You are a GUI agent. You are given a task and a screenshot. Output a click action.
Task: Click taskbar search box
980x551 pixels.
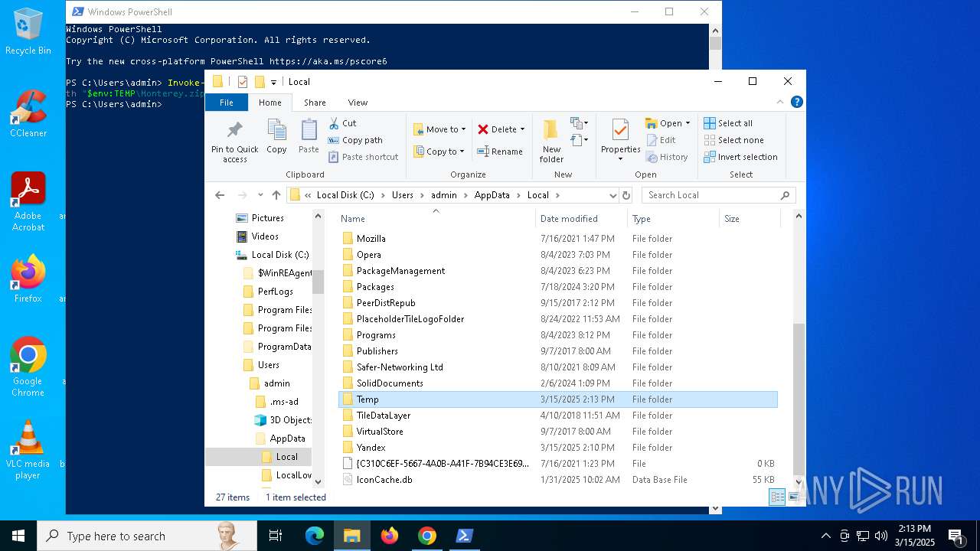147,536
